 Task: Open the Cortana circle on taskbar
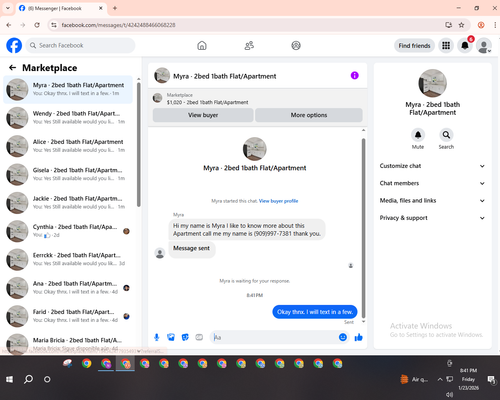point(47,379)
